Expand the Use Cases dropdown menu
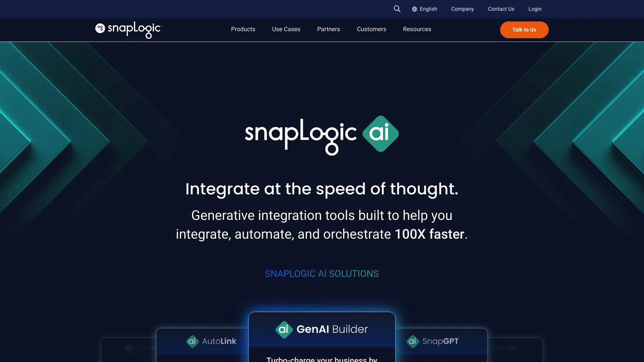Viewport: 644px width, 362px height. [286, 29]
